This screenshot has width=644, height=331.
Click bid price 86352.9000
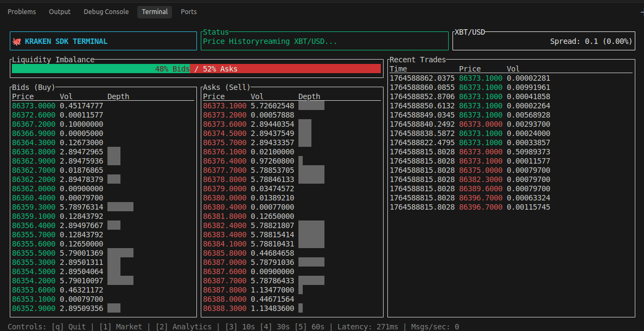(x=33, y=308)
